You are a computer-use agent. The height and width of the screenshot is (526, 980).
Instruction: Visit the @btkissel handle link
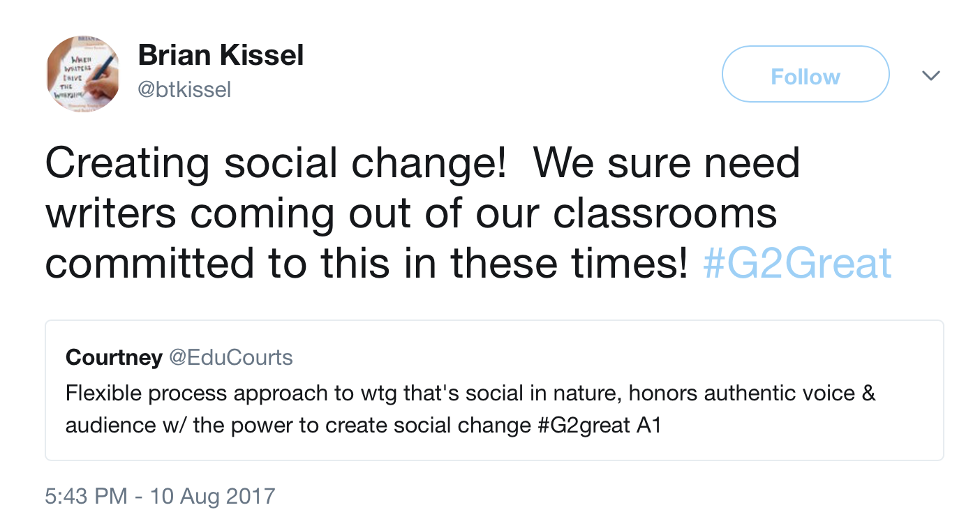[184, 89]
